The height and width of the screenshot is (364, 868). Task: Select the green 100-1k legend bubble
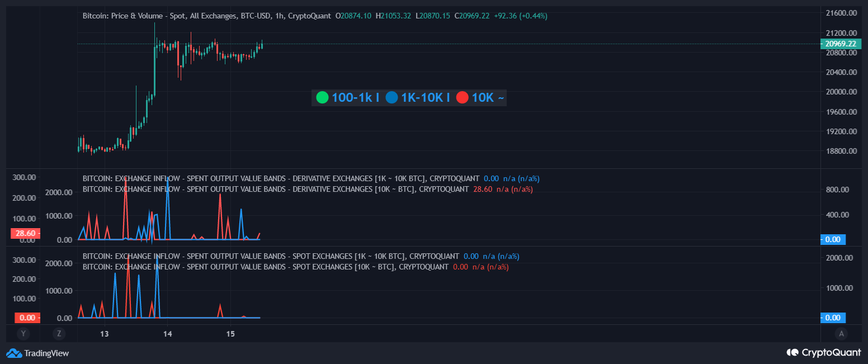[x=322, y=97]
